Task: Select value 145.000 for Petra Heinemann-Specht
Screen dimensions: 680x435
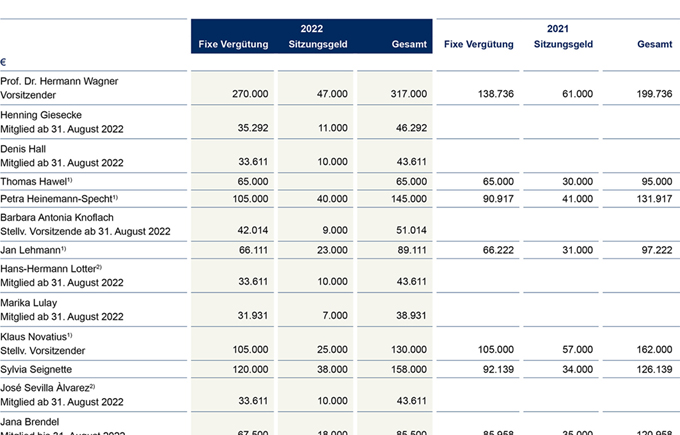Action: tap(409, 199)
